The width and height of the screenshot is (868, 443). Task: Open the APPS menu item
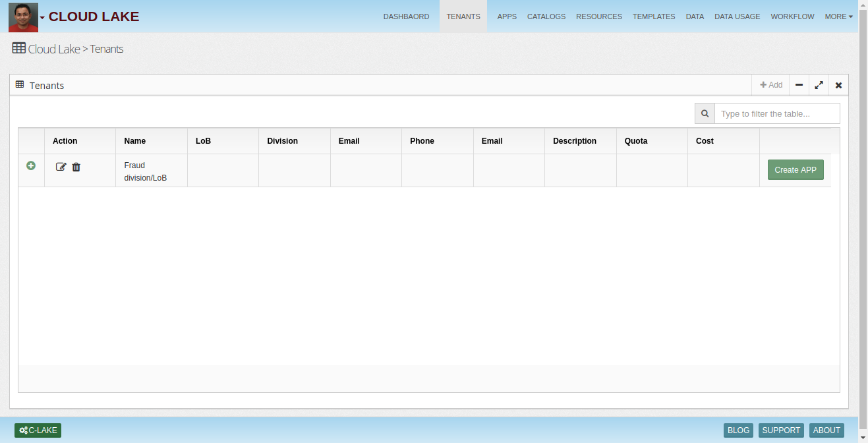507,16
